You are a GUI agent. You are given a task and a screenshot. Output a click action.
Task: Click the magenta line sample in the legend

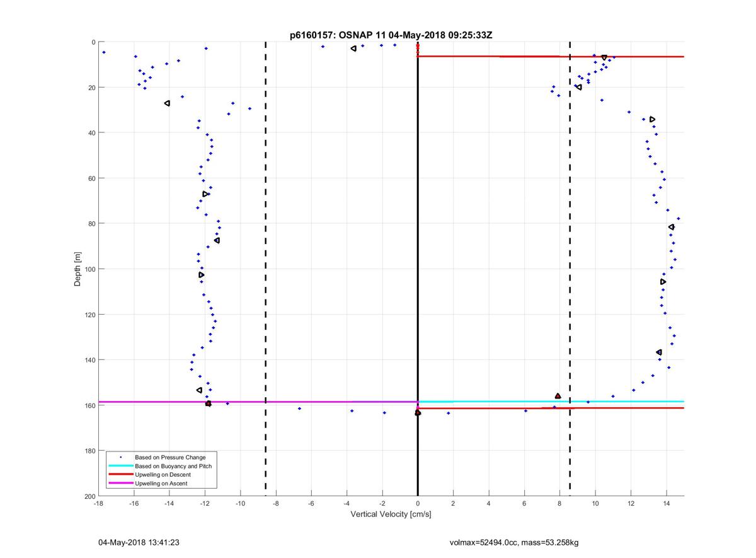pos(120,484)
